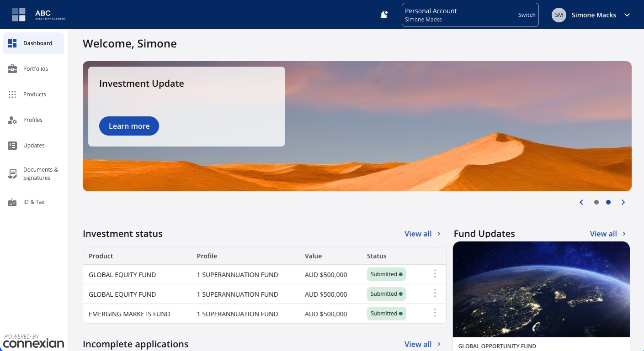Click the Dashboard grid icon in sidebar
This screenshot has width=644, height=351.
[12, 43]
